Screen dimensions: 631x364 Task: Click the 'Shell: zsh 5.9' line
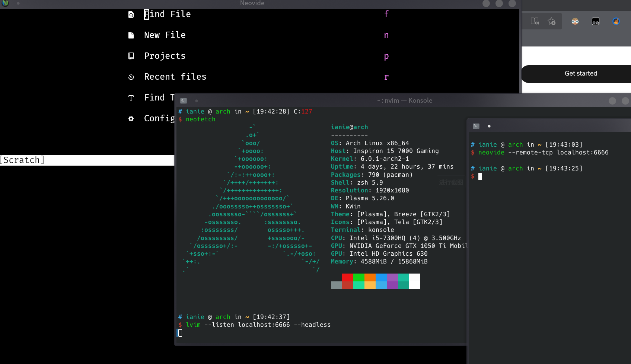tap(357, 182)
